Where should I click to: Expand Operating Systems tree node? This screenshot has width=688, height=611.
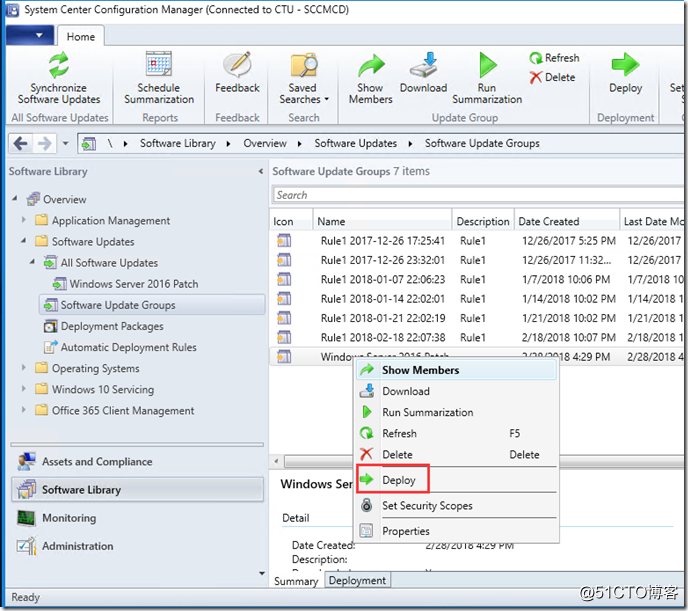[x=24, y=367]
